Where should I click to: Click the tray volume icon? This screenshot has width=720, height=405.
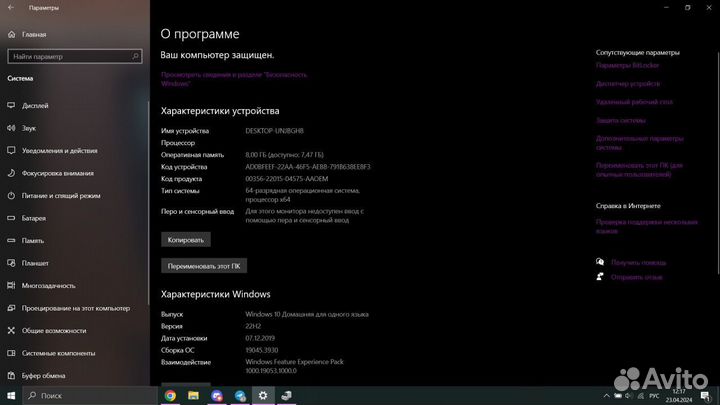629,396
